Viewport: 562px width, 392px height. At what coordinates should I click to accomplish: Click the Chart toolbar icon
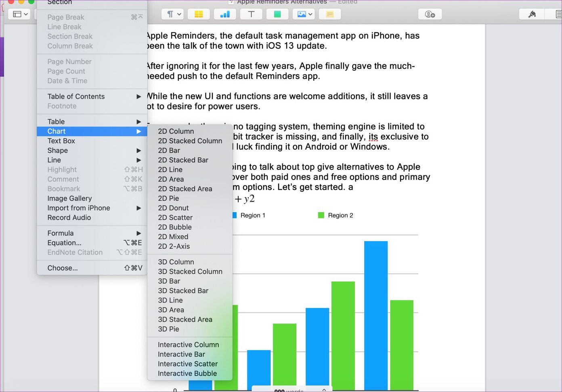[225, 14]
